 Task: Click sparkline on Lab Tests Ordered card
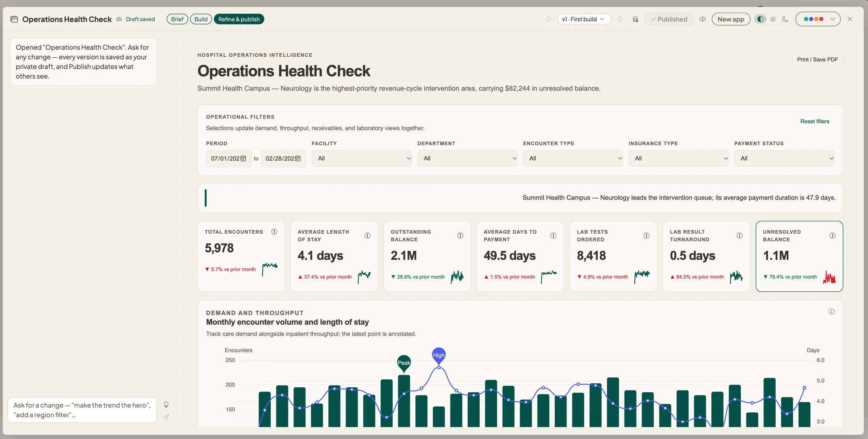(x=642, y=277)
